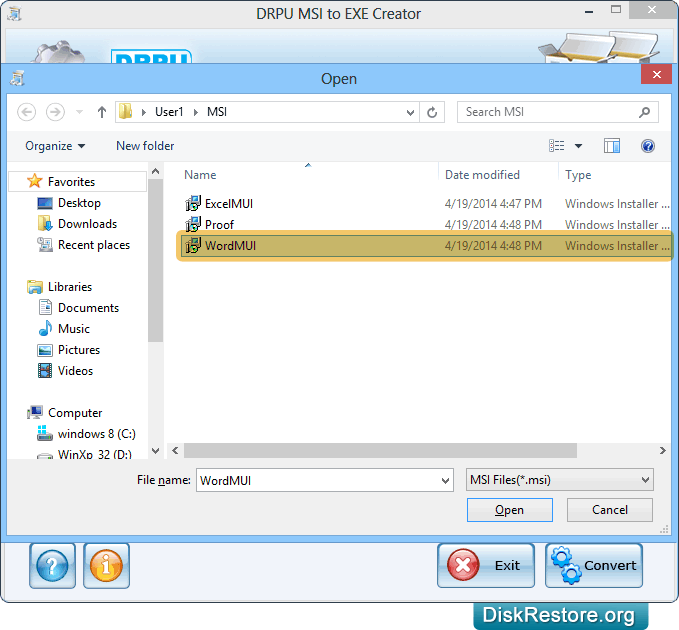Click the Back navigation arrow
The height and width of the screenshot is (630, 679).
click(26, 112)
